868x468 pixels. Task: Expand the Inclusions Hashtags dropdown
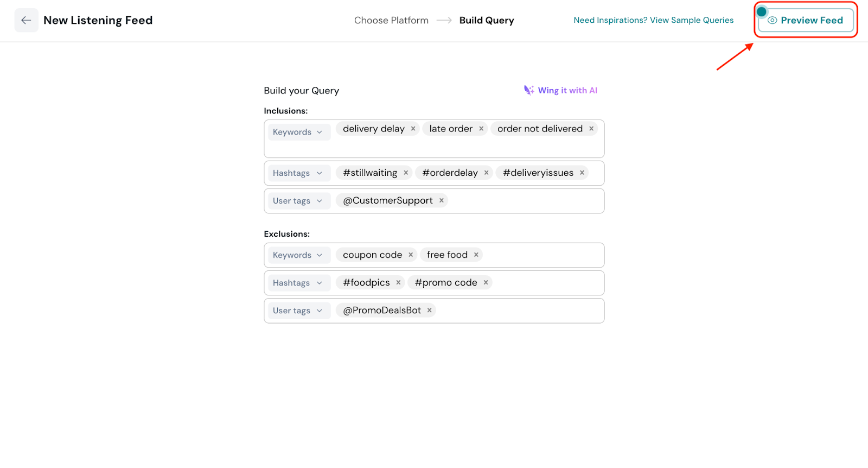click(x=298, y=173)
